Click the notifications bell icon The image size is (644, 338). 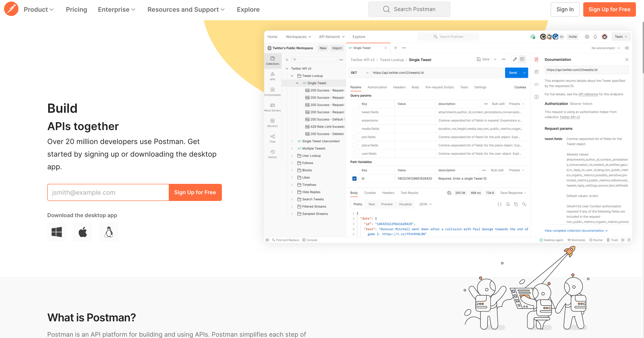coord(595,37)
